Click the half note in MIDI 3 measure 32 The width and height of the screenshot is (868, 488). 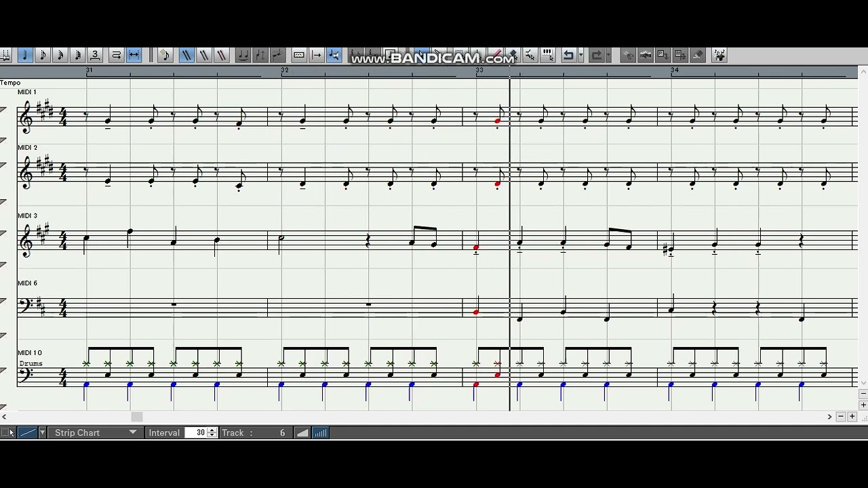click(x=281, y=237)
